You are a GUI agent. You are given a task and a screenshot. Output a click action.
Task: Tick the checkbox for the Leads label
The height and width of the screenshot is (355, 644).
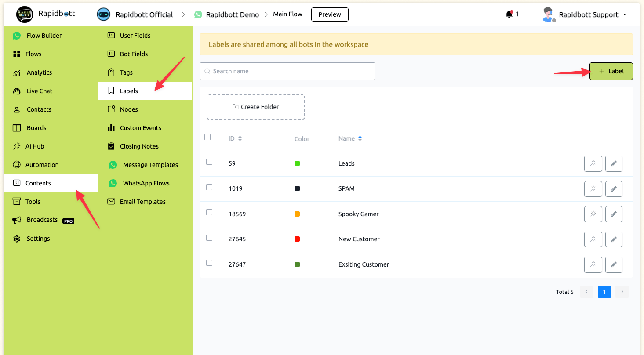click(209, 162)
